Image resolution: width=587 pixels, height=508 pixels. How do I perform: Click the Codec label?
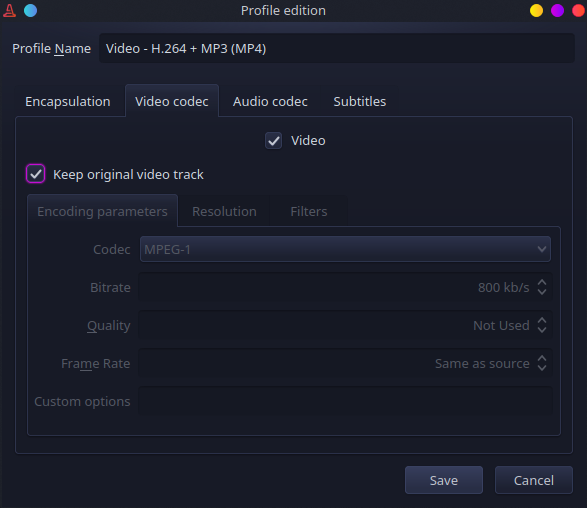click(x=112, y=249)
